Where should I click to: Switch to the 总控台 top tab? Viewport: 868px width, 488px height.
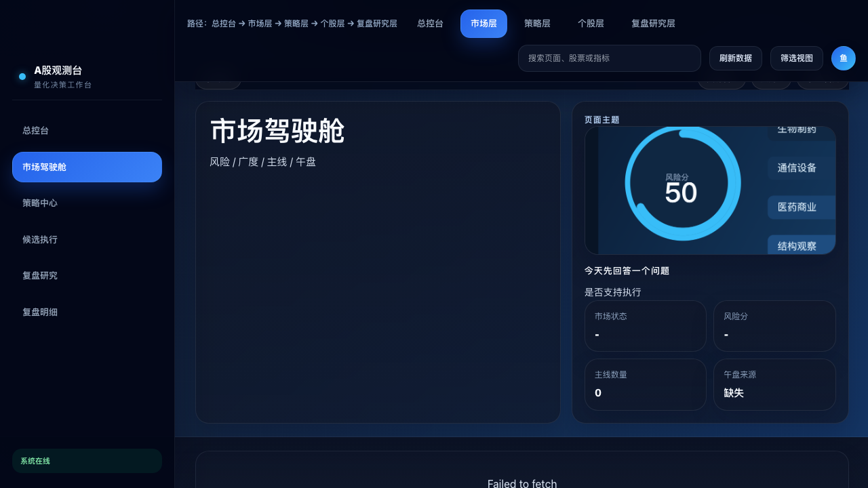(x=430, y=24)
